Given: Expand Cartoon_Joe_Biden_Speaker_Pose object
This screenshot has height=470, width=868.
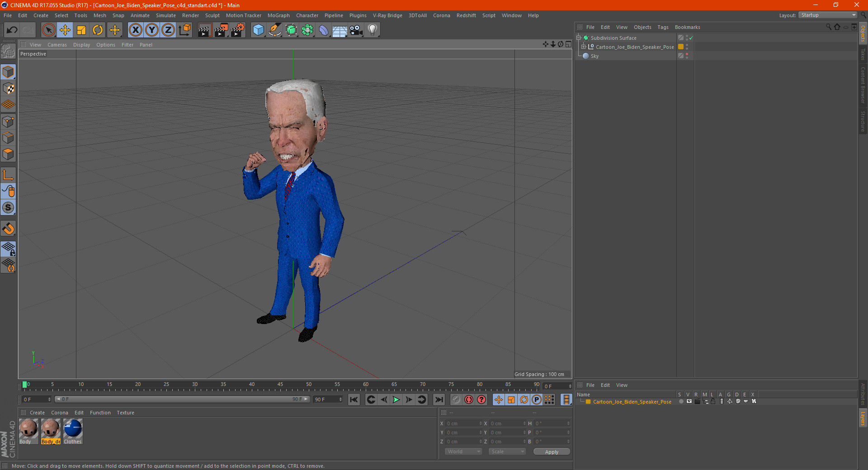Looking at the screenshot, I should pos(584,47).
